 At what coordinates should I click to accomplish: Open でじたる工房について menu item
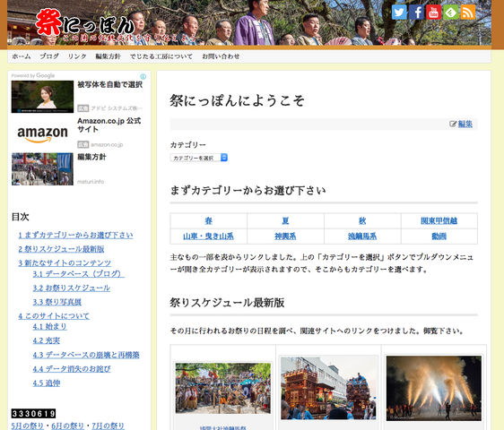click(161, 56)
